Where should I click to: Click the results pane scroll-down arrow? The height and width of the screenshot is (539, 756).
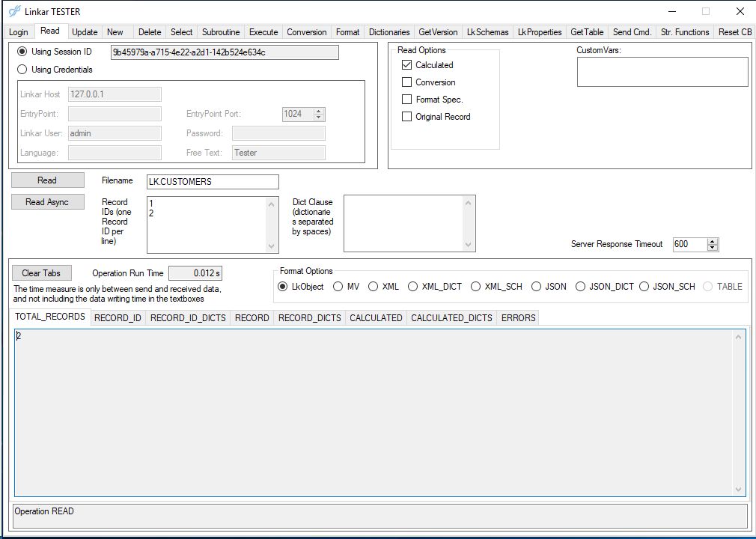tap(738, 490)
